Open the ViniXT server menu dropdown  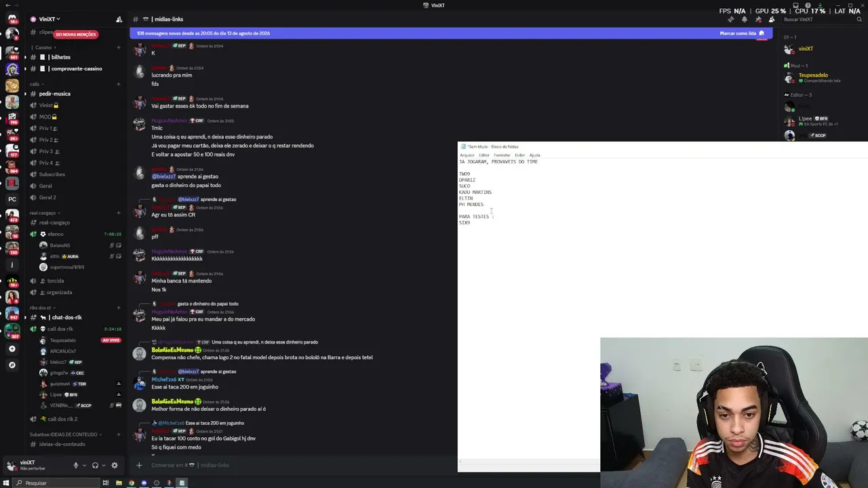pyautogui.click(x=50, y=19)
